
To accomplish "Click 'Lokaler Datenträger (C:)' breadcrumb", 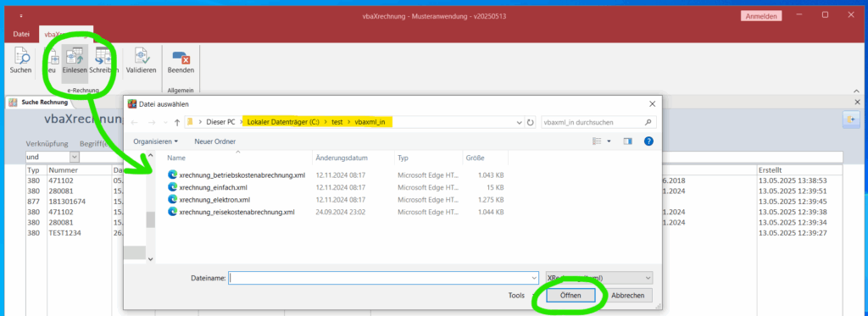I will (x=284, y=122).
